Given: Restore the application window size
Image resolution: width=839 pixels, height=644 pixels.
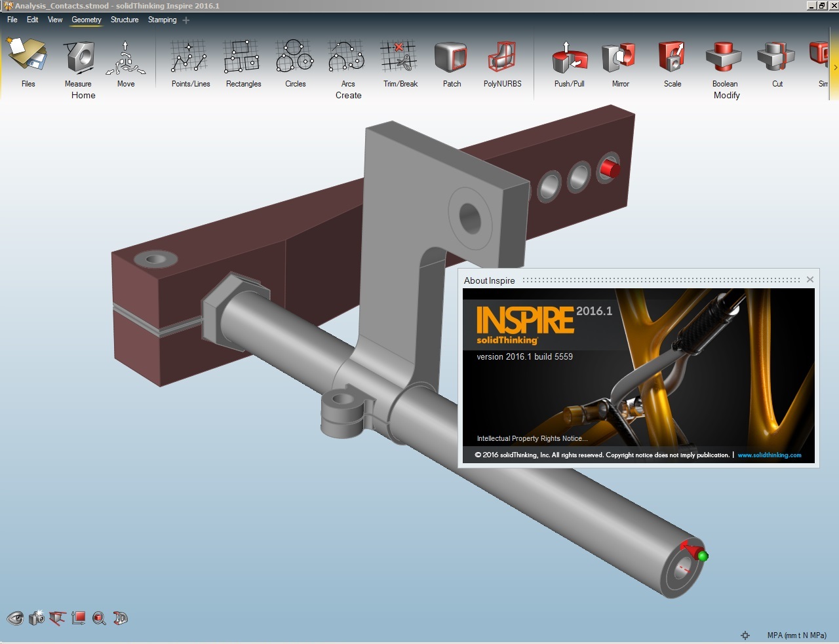Looking at the screenshot, I should (x=822, y=5).
